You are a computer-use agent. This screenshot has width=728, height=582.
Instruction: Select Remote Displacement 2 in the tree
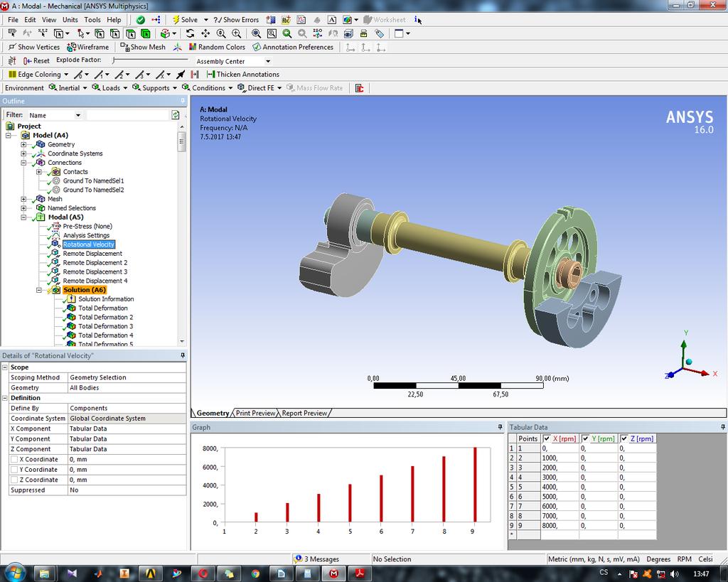[x=95, y=263]
